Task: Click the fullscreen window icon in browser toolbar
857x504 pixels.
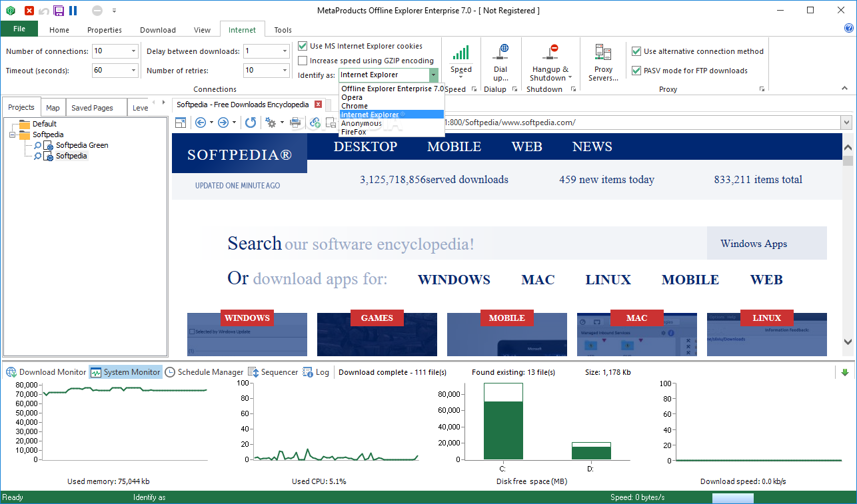Action: click(180, 123)
